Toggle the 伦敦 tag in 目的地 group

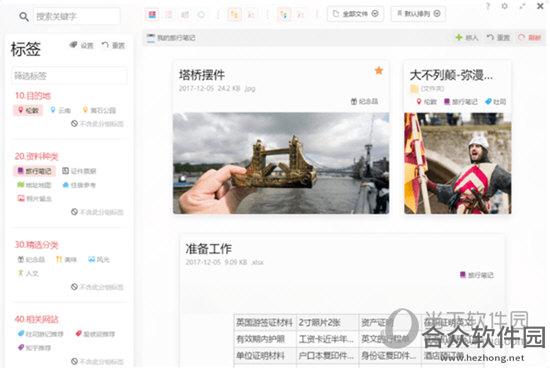pos(28,111)
